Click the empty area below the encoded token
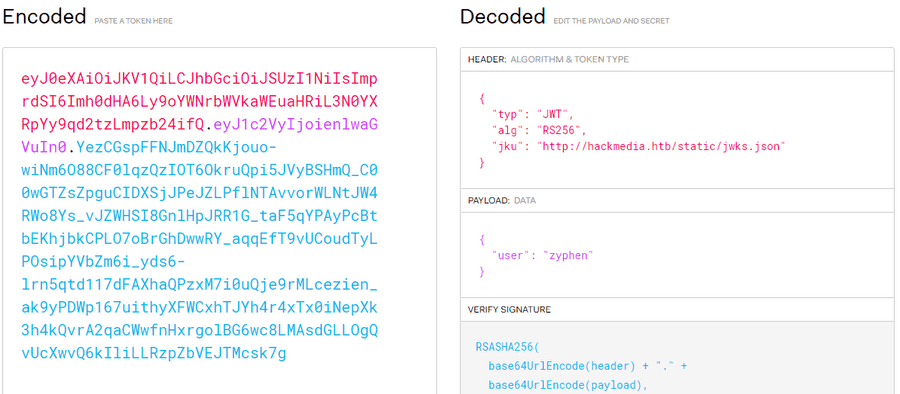The image size is (900, 394). [219, 378]
